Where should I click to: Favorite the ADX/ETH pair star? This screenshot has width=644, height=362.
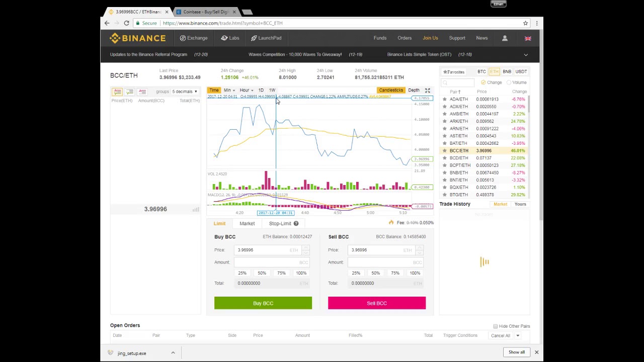point(445,107)
